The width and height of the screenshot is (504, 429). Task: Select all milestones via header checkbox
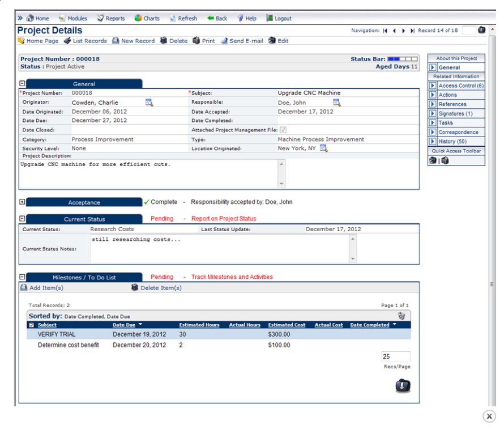coord(31,325)
